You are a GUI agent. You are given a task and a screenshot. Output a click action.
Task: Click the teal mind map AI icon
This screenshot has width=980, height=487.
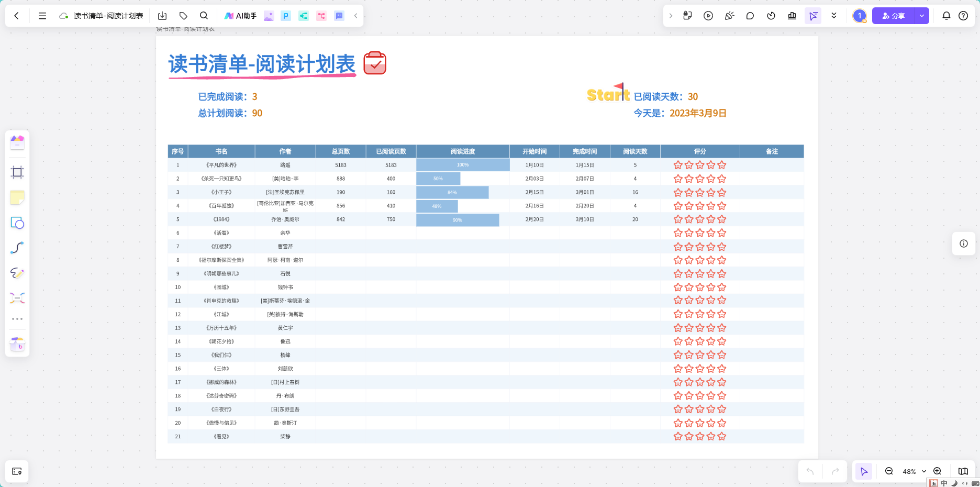304,16
